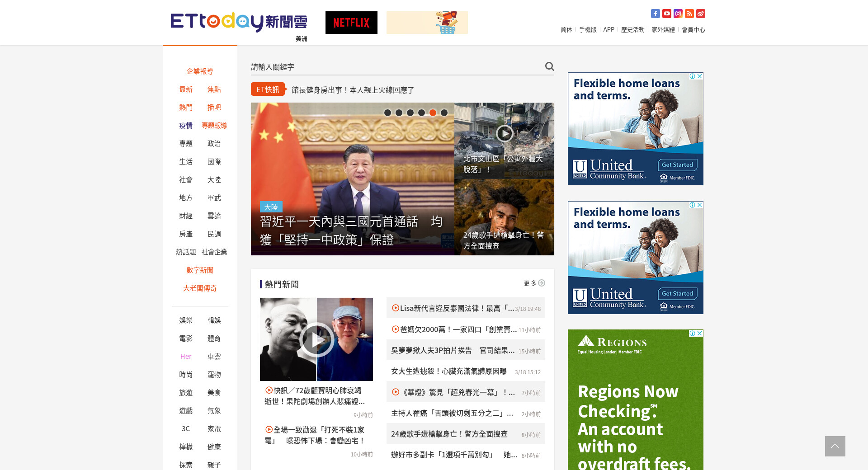This screenshot has width=868, height=470.
Task: Select the first carousel dot
Action: click(x=387, y=113)
